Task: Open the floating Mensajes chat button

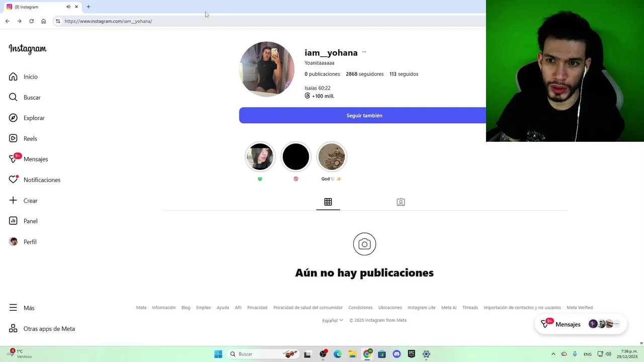Action: click(581, 324)
